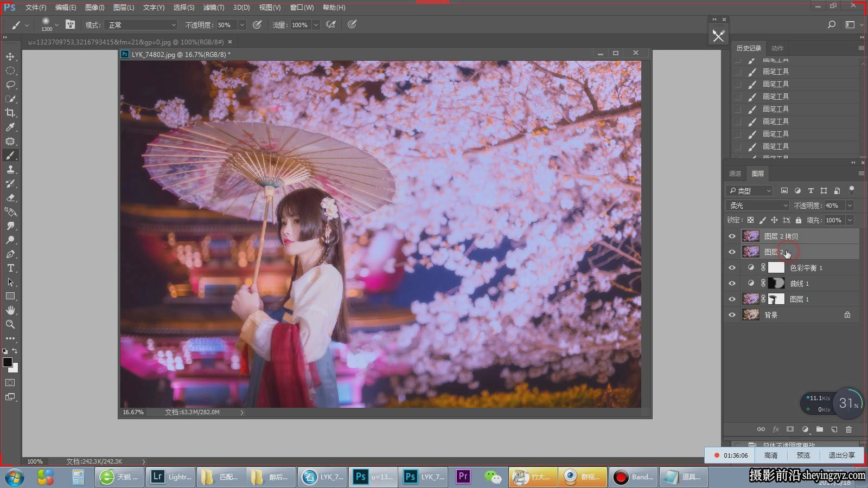
Task: Hide the 图层 2 拷贝 layer
Action: click(732, 236)
